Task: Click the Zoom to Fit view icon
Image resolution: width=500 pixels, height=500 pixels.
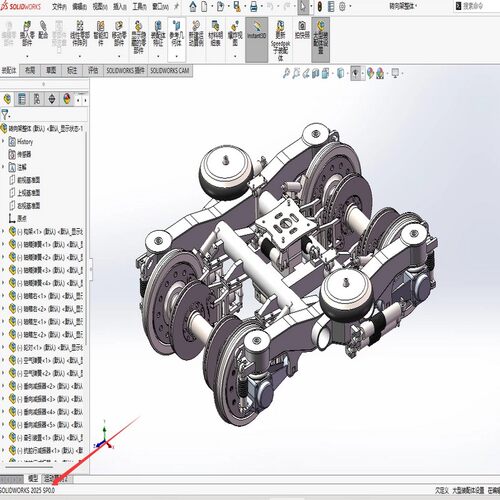Action: tap(286, 73)
